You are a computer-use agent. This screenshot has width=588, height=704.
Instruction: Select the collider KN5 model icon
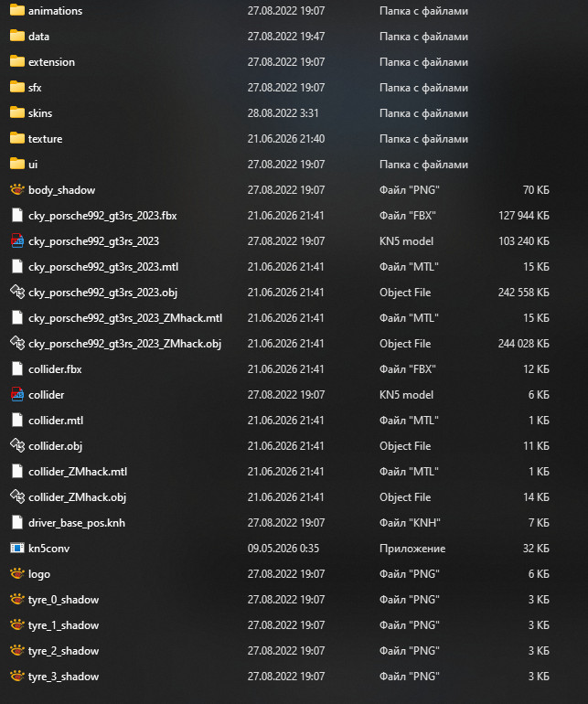pyautogui.click(x=17, y=394)
